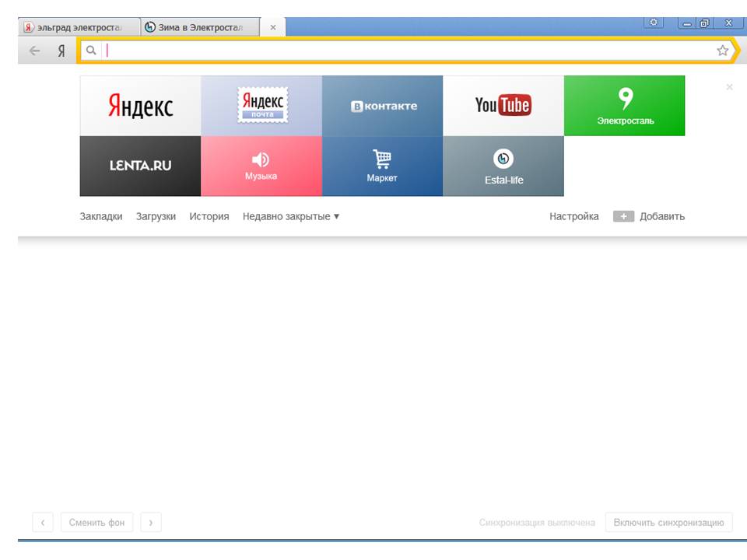Viewport: 747px width, 560px height.
Task: Close the current tab
Action: click(x=273, y=28)
